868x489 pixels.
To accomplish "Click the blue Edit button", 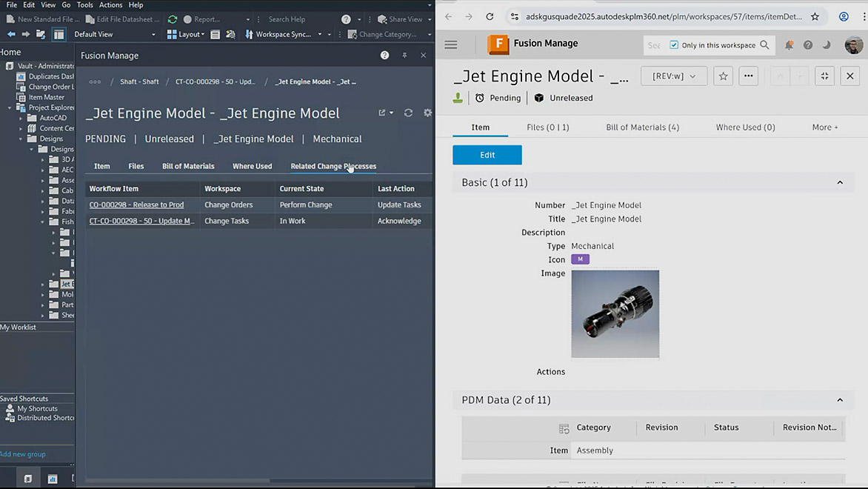I will pyautogui.click(x=487, y=155).
